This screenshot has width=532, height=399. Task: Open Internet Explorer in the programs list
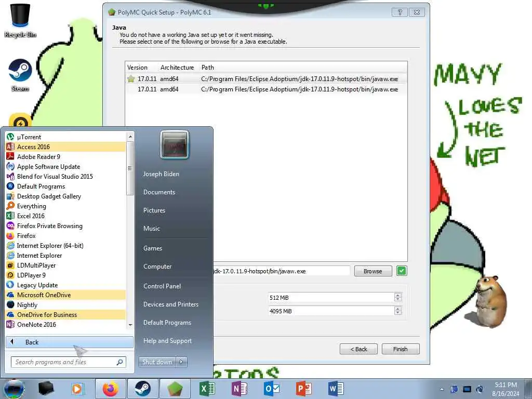point(65,256)
